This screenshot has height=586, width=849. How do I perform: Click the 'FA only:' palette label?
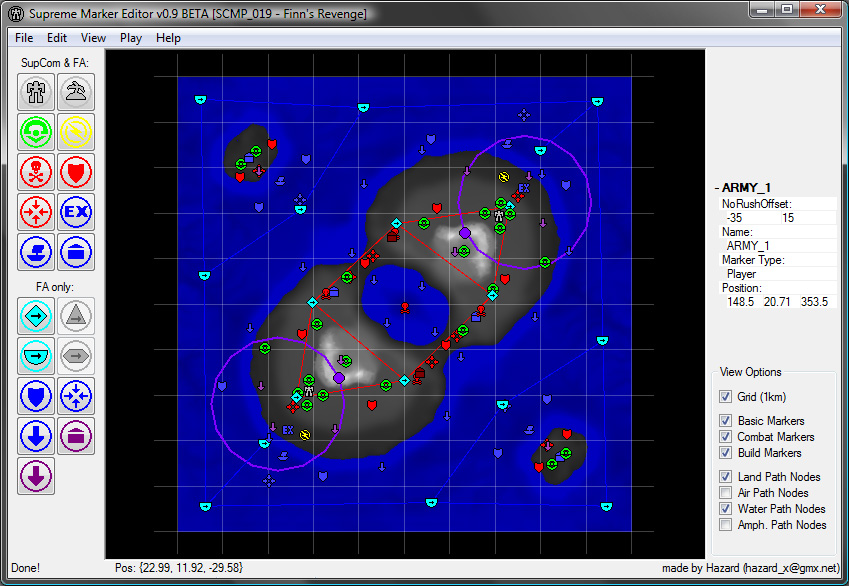click(x=55, y=287)
